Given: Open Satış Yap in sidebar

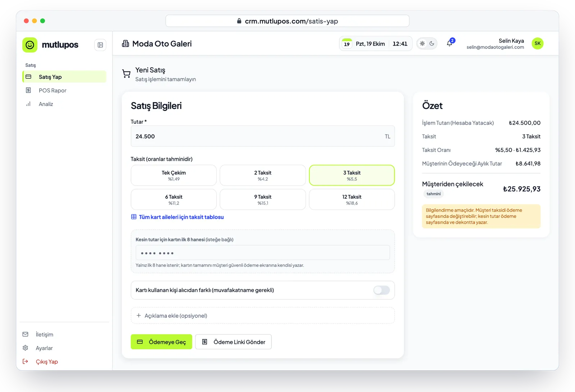Looking at the screenshot, I should pyautogui.click(x=64, y=77).
